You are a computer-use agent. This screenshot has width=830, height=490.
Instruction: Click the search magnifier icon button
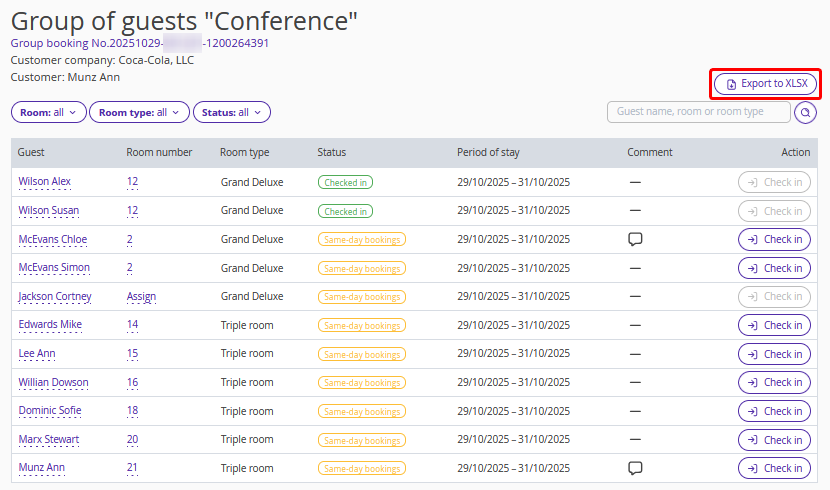[x=805, y=113]
